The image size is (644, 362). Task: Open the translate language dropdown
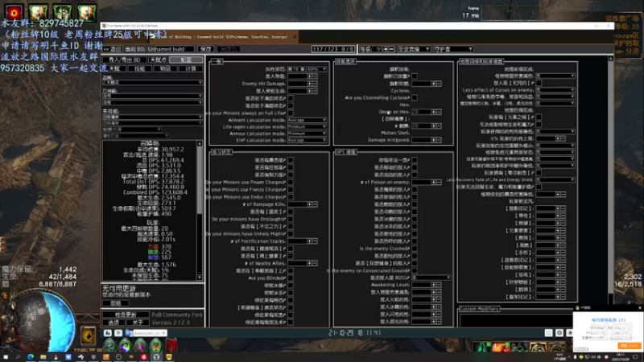(x=150, y=333)
